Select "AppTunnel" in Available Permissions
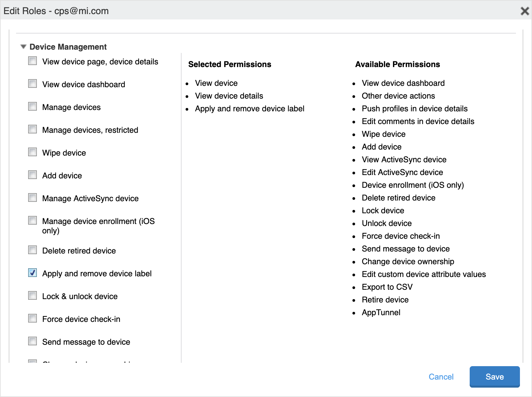The image size is (532, 397). click(381, 312)
